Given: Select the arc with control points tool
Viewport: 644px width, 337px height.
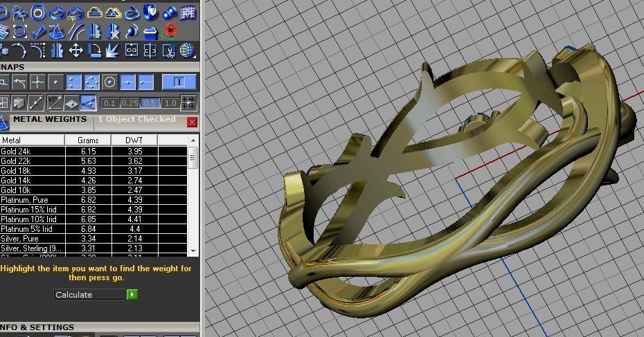Looking at the screenshot, I should tap(19, 51).
